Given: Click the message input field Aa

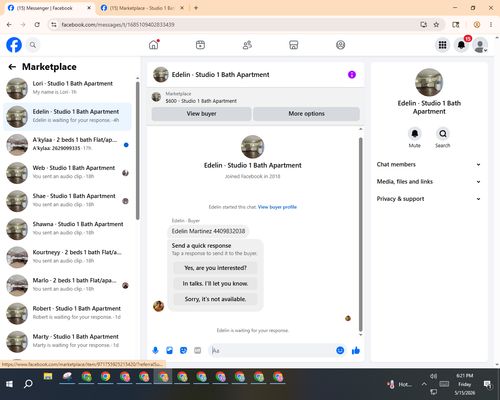Looking at the screenshot, I should (272, 350).
